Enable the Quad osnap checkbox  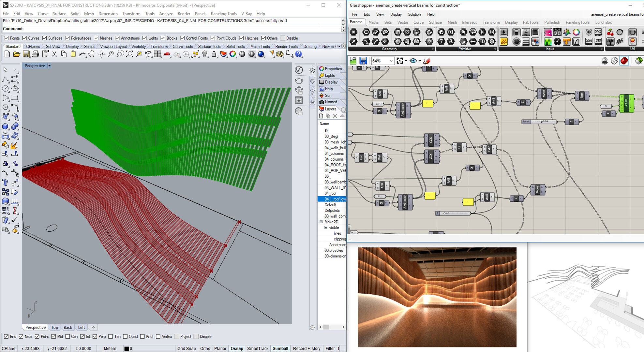click(125, 336)
